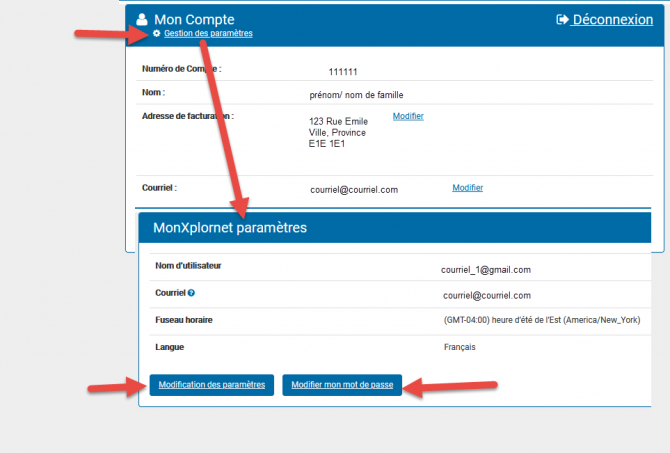670x453 pixels.
Task: Click the logout arrow icon beside Déconnexion
Action: (x=562, y=20)
